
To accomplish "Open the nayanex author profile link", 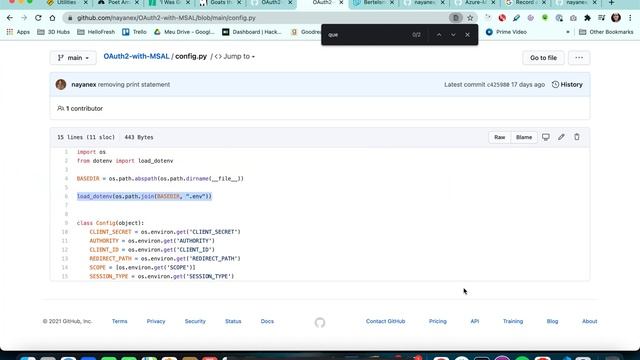I will pyautogui.click(x=84, y=84).
